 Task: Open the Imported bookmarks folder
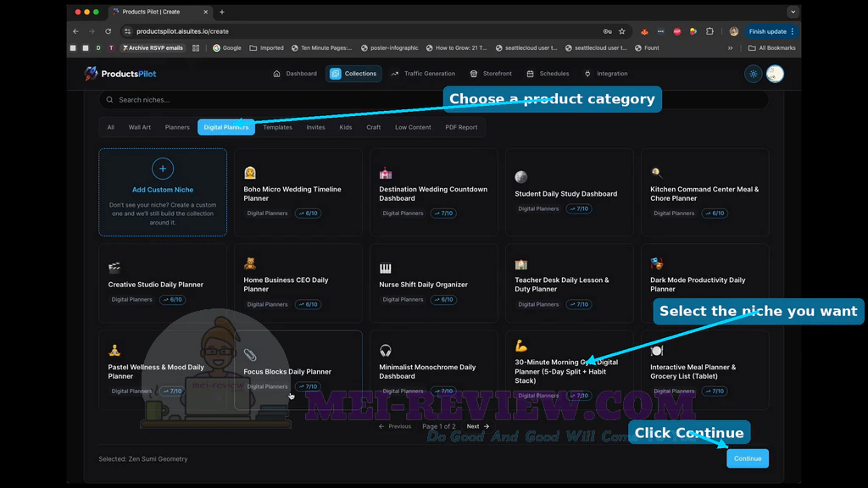(267, 48)
